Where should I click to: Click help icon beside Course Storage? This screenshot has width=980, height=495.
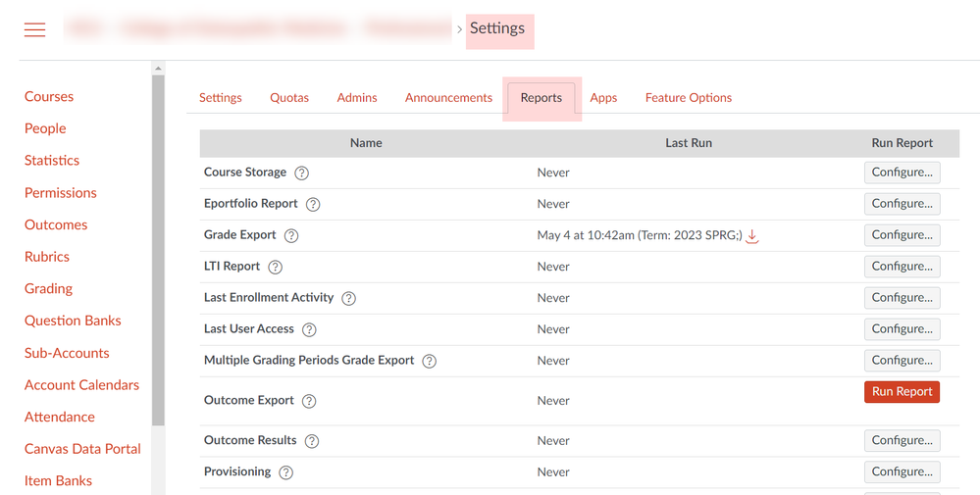[302, 173]
